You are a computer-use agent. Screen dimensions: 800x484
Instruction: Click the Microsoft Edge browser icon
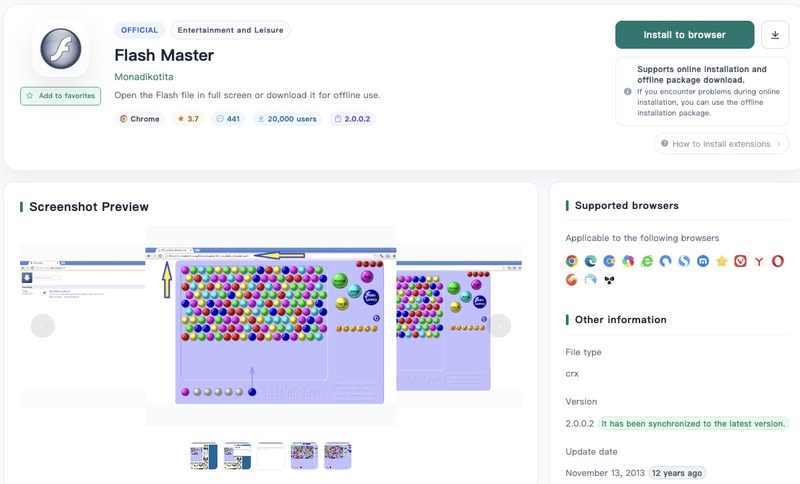click(591, 261)
